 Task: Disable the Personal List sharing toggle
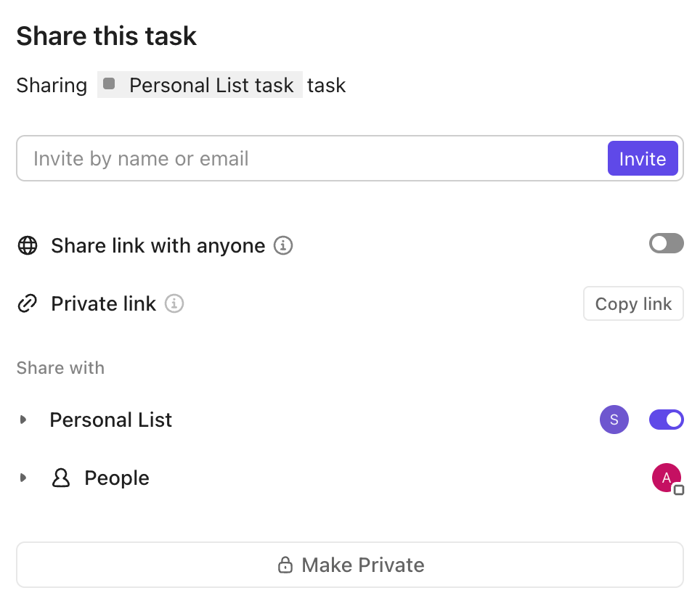(666, 420)
